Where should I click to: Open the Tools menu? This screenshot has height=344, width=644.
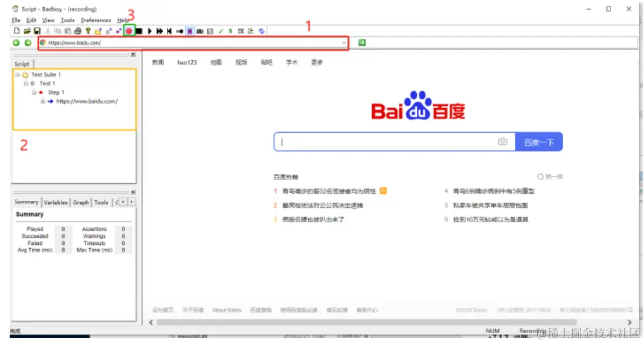click(67, 20)
